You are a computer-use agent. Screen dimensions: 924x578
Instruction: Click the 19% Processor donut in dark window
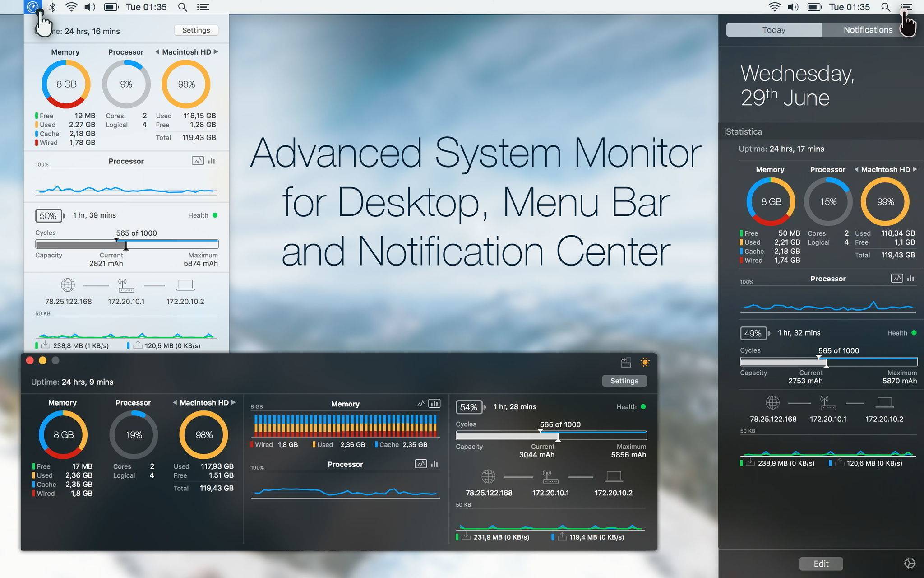click(x=134, y=434)
